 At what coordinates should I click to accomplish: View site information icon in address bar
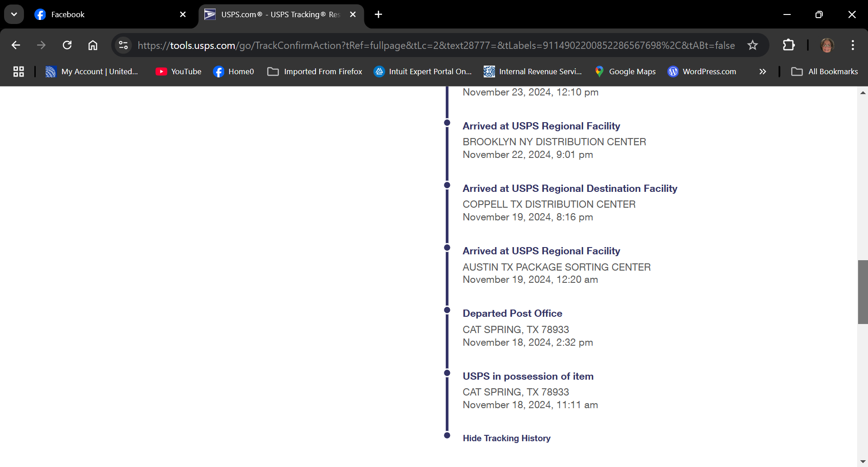123,45
